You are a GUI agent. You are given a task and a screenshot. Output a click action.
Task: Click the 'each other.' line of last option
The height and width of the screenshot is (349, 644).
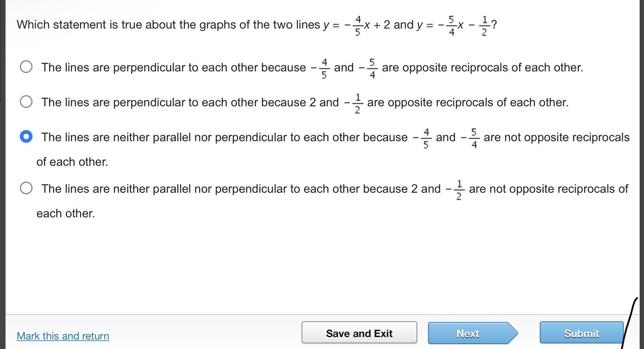pos(66,213)
